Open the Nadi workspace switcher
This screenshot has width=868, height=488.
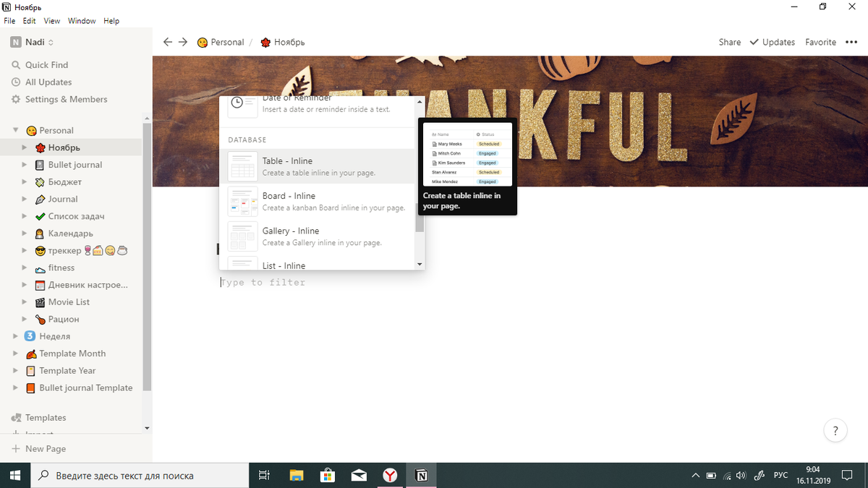33,42
